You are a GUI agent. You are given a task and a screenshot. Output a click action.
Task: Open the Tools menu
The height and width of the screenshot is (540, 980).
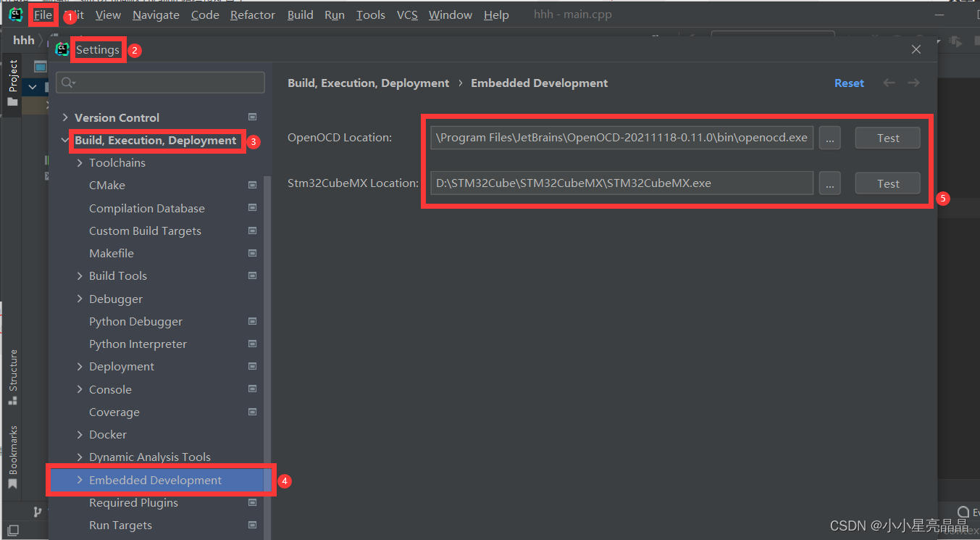[371, 14]
